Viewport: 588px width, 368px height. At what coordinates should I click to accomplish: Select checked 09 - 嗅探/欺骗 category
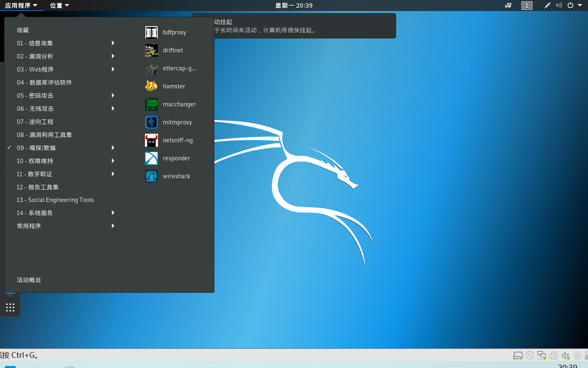point(36,148)
